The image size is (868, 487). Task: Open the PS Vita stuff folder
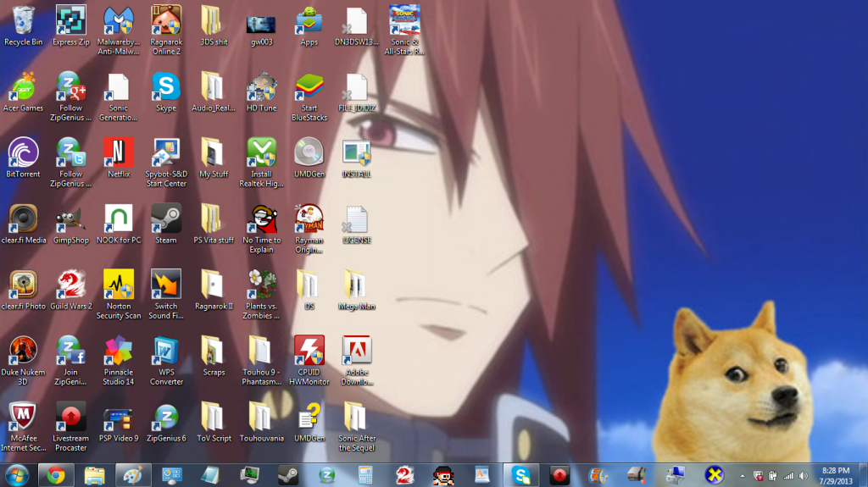pos(214,224)
